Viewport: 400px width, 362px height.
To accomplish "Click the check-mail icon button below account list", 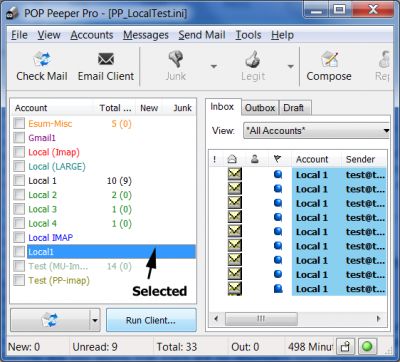I will [50, 320].
